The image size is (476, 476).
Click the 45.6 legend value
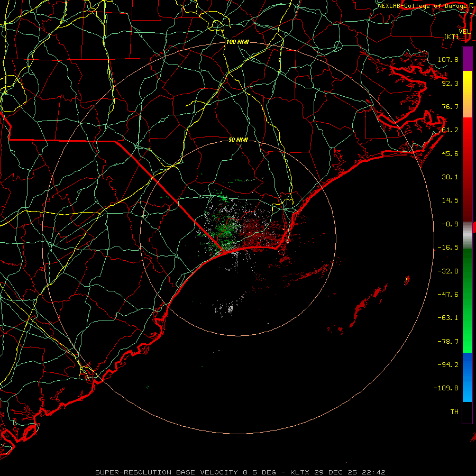point(450,153)
